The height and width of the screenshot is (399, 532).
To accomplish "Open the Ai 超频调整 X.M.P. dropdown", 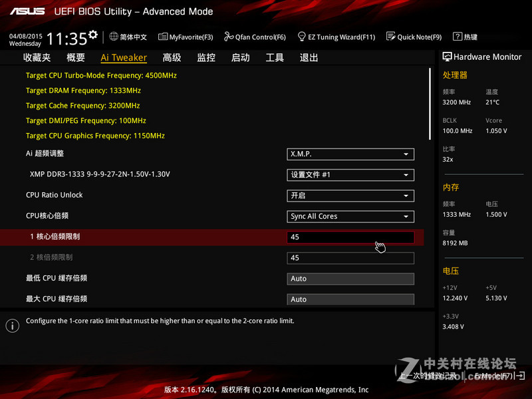I will pyautogui.click(x=350, y=154).
